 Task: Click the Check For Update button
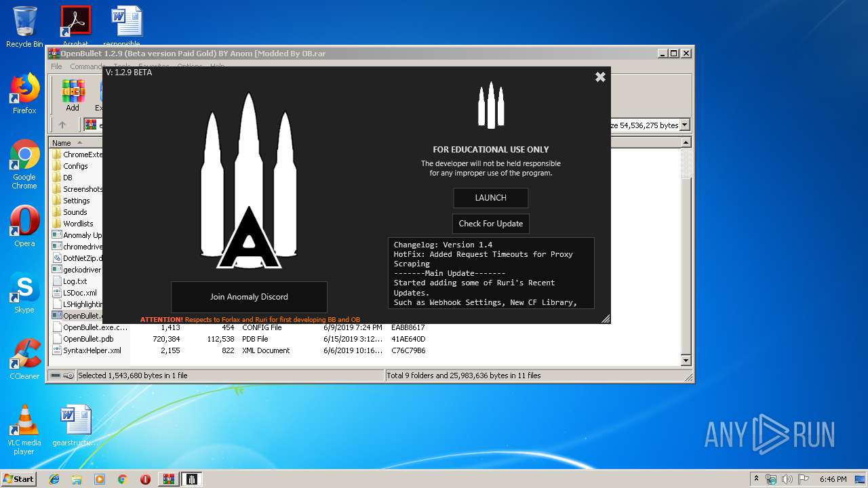[490, 224]
